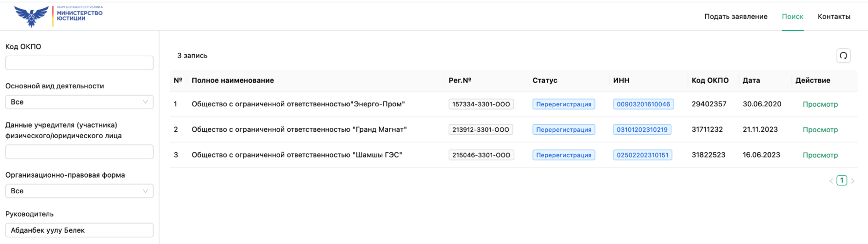868x244 pixels.
Task: Click registration number tag 213912-3301-ООО
Action: pos(481,130)
